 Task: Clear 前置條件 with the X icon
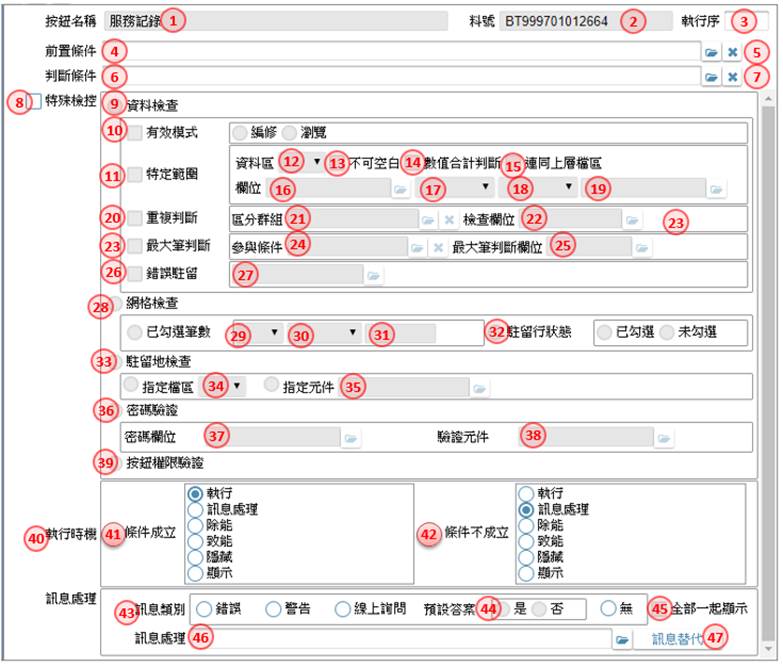pos(732,52)
